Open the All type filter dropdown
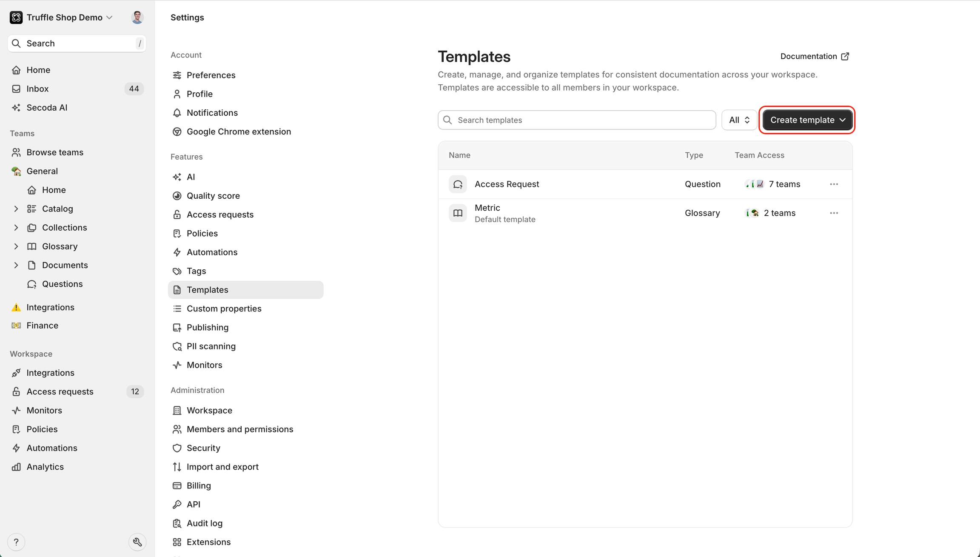Image resolution: width=980 pixels, height=557 pixels. click(x=739, y=120)
